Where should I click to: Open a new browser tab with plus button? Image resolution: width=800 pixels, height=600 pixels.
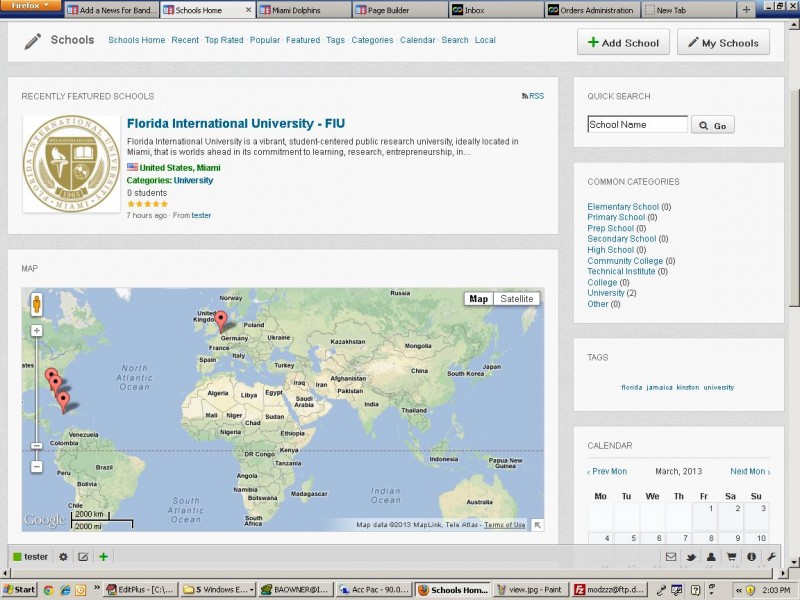click(x=746, y=10)
